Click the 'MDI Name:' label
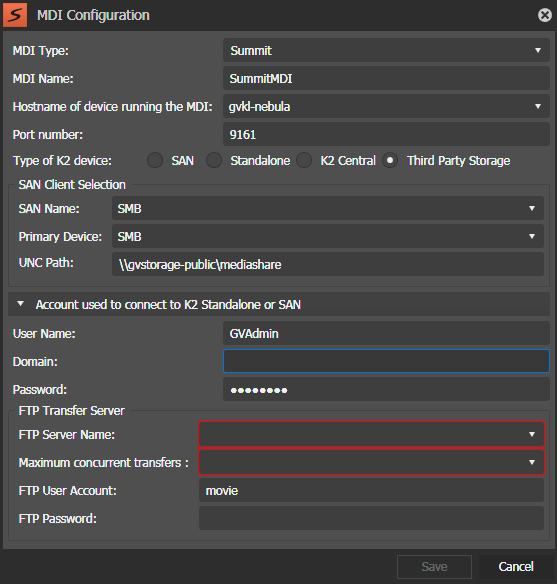 click(43, 79)
